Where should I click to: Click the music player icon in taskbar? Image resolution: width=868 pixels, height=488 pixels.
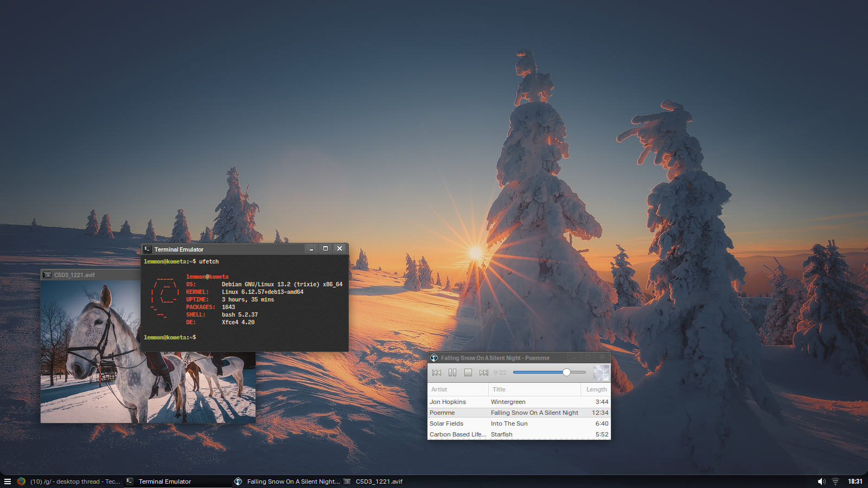coord(238,481)
